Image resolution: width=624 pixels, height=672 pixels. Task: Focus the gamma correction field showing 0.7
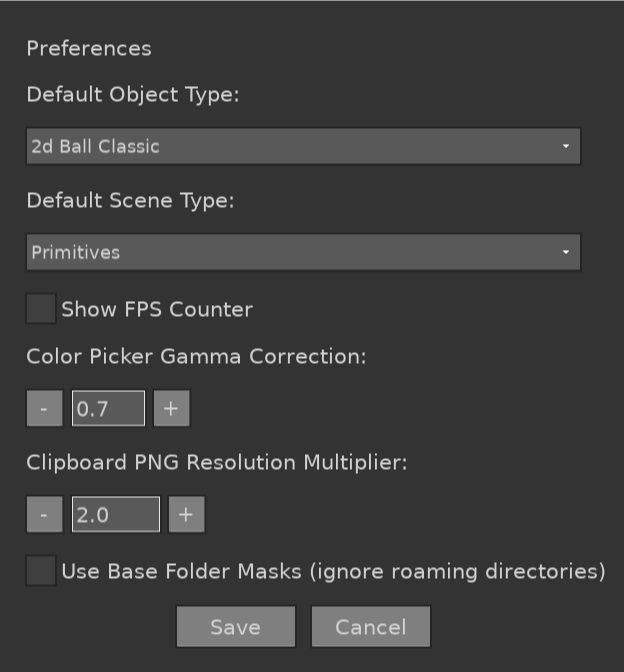point(108,409)
